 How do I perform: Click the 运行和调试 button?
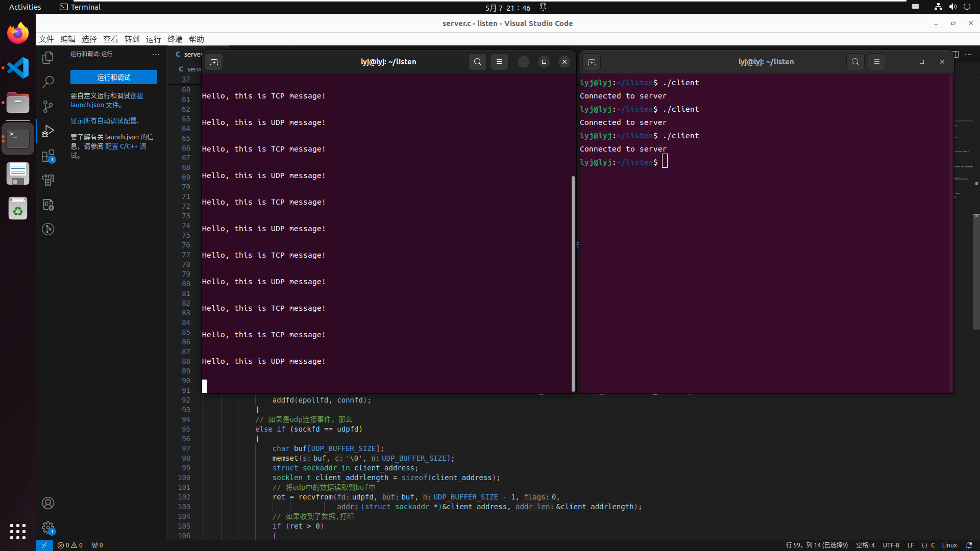click(x=113, y=77)
